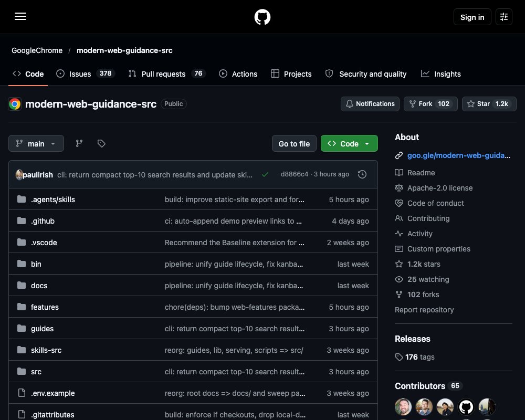The image size is (525, 420).
Task: Switch to the Code tab
Action: pos(28,74)
